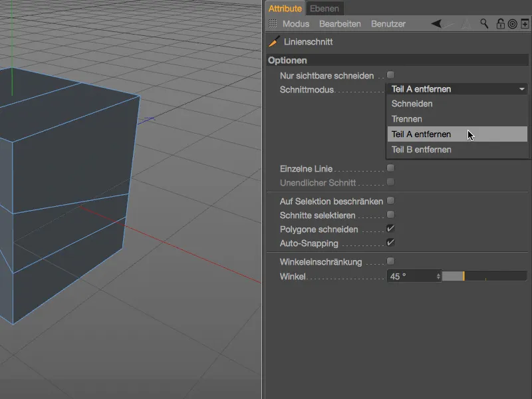Toggle Unendlicher Schnitt checkbox
532x399 pixels.
click(390, 182)
